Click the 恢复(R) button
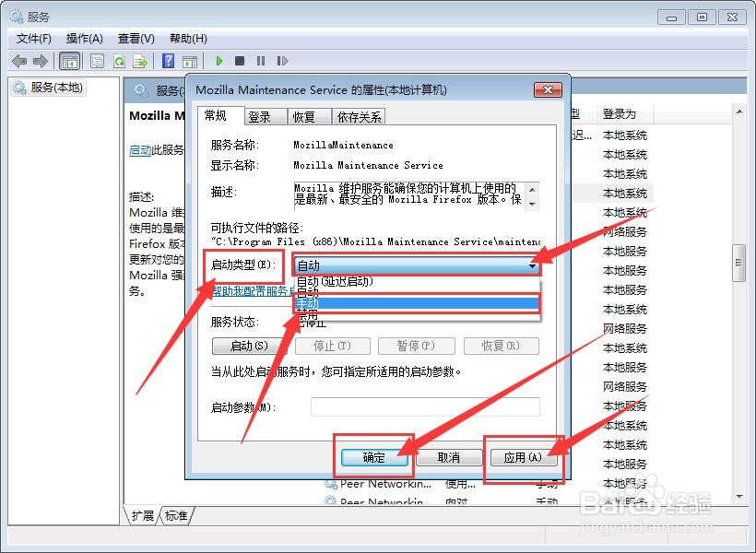This screenshot has height=553, width=756. click(x=501, y=346)
